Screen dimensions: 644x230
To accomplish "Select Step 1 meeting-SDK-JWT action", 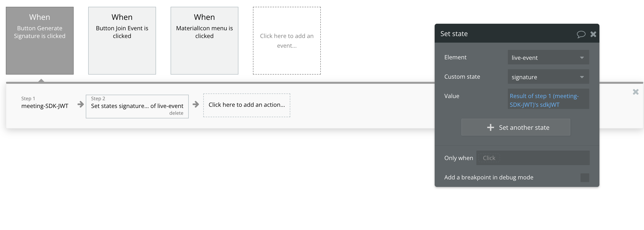I will pos(45,103).
